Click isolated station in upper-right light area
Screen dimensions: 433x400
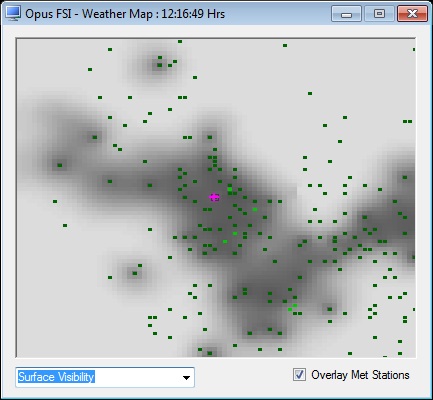tap(310, 93)
